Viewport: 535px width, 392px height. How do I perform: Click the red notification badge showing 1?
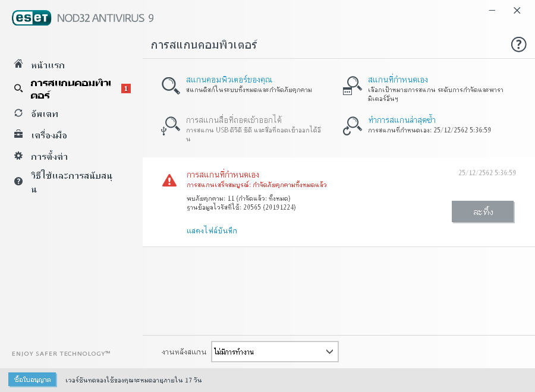[126, 88]
